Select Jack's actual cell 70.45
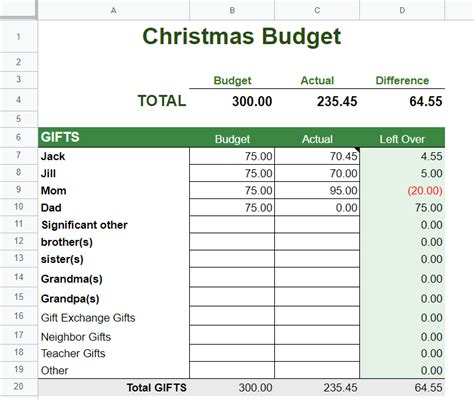Screen dimensions: 474x400 click(317, 156)
